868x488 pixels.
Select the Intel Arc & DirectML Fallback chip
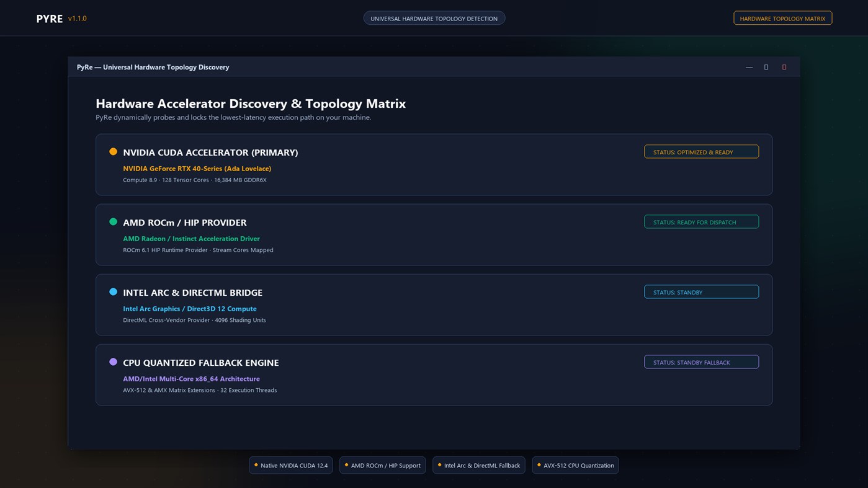[478, 465]
